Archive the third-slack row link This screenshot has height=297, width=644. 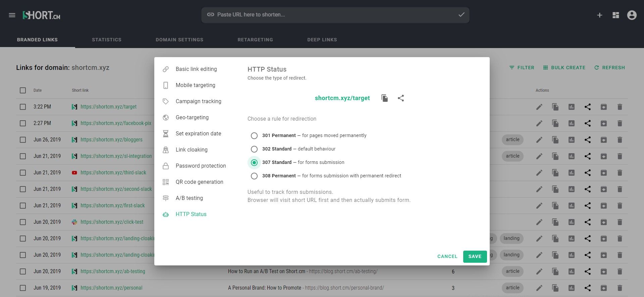(604, 173)
